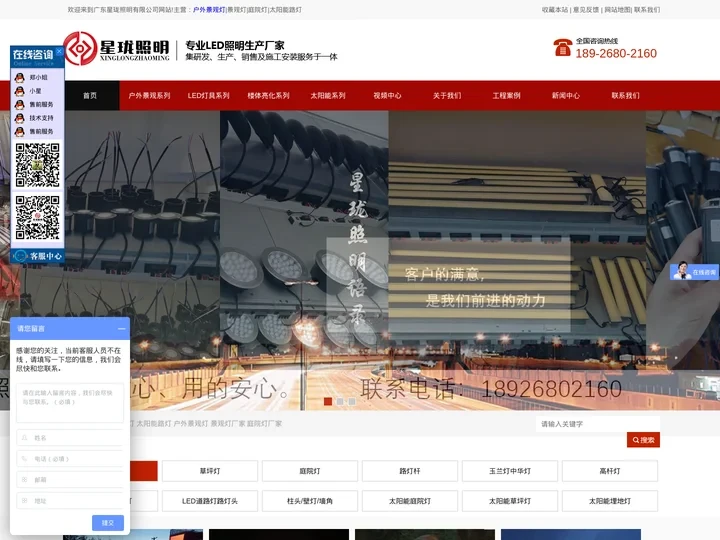Close the 在线咨询 sidebar panel
The image size is (720, 540).
[x=59, y=51]
